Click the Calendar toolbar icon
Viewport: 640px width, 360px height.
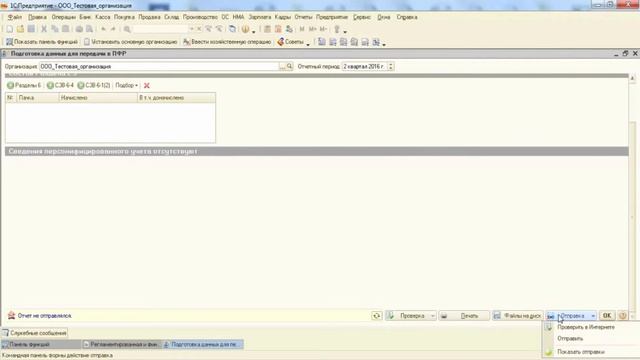tap(278, 29)
